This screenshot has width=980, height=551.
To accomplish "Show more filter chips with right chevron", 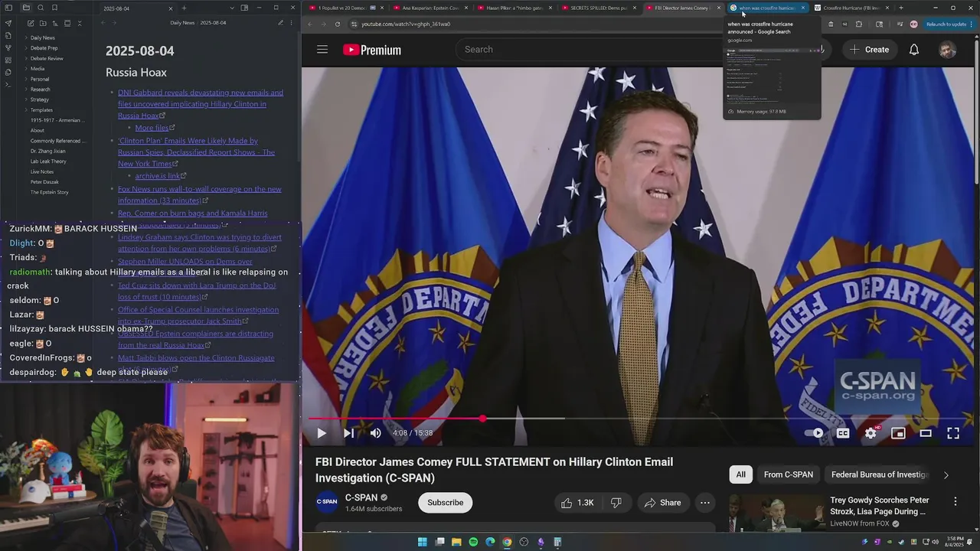I will click(946, 475).
